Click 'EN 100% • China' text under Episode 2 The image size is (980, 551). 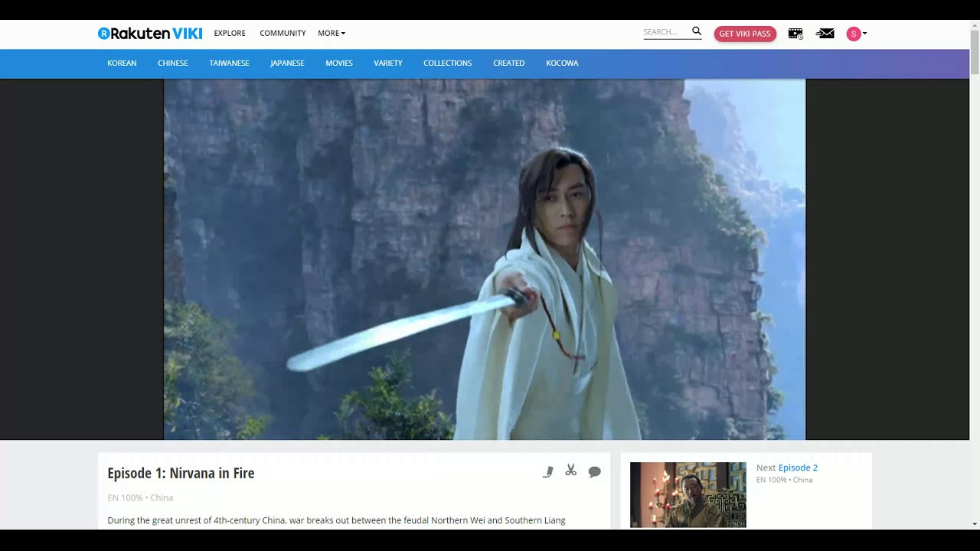[x=785, y=480]
